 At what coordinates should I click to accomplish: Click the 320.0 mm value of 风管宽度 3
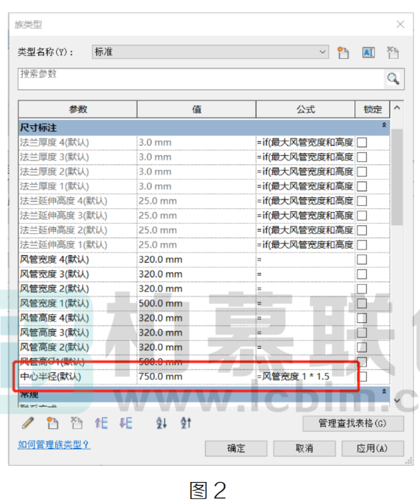[x=160, y=274]
